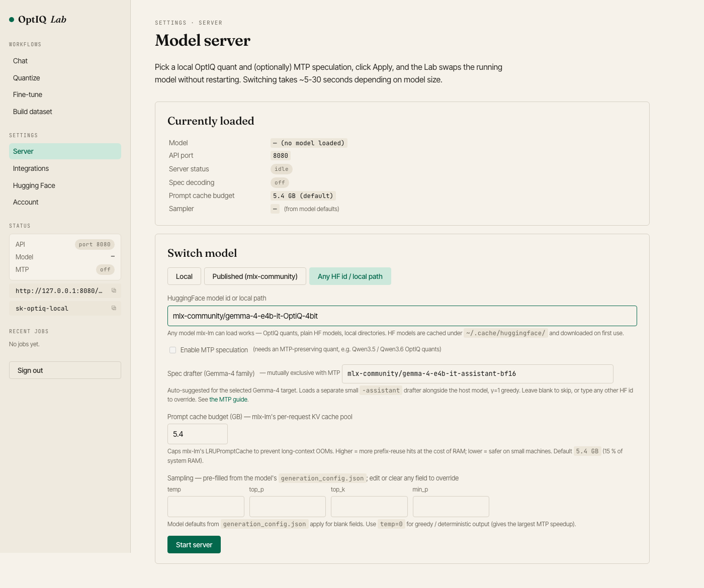Click '(no model loaded)' value
This screenshot has width=704, height=588.
pos(309,143)
